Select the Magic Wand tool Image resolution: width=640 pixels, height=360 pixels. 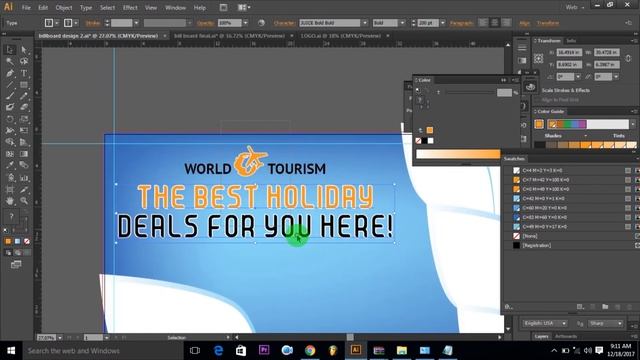click(10, 61)
